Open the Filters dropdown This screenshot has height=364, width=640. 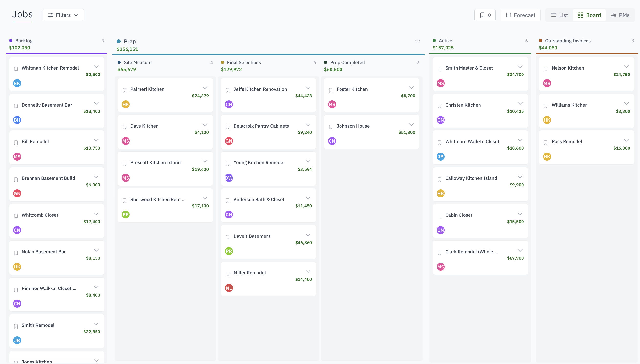[63, 15]
